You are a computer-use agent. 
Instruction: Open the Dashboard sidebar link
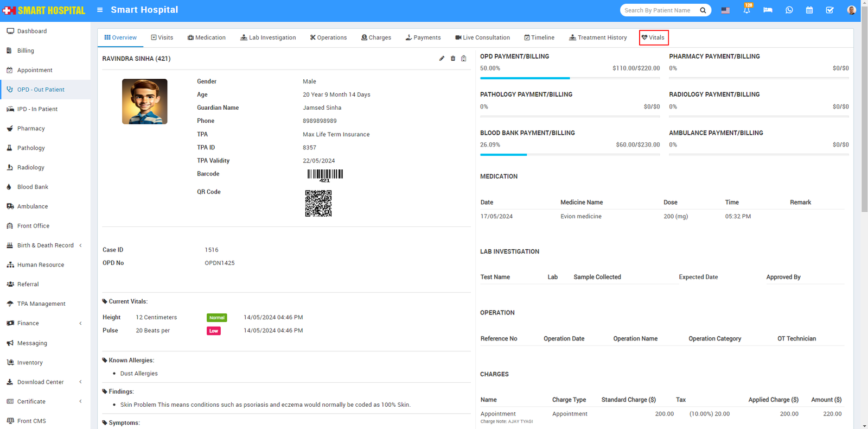(x=32, y=31)
